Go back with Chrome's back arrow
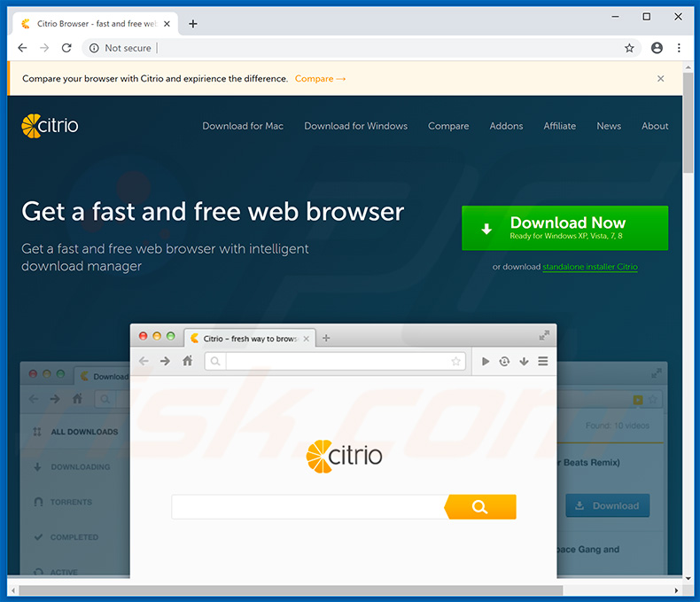700x602 pixels. [22, 48]
